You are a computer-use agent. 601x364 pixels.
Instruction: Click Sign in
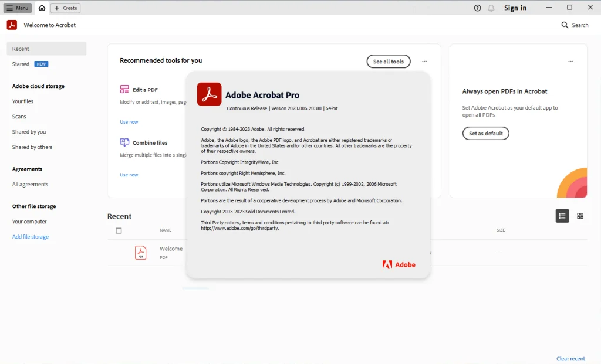pos(515,8)
